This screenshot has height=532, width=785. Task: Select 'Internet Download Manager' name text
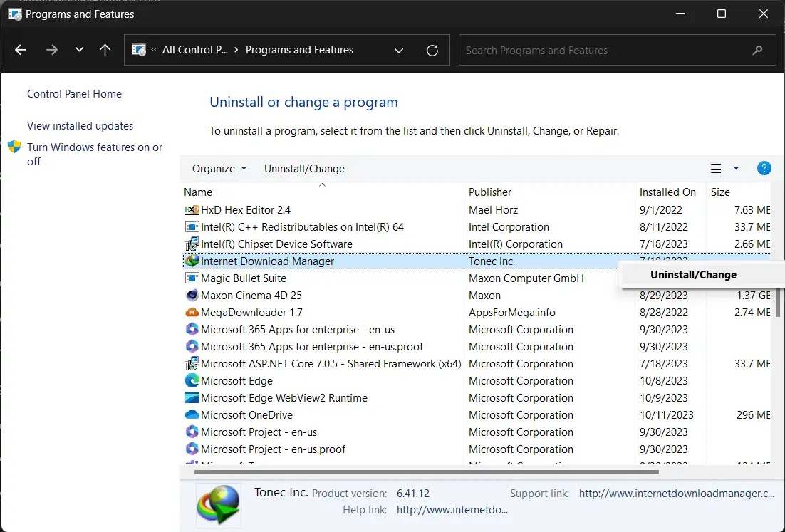[267, 261]
